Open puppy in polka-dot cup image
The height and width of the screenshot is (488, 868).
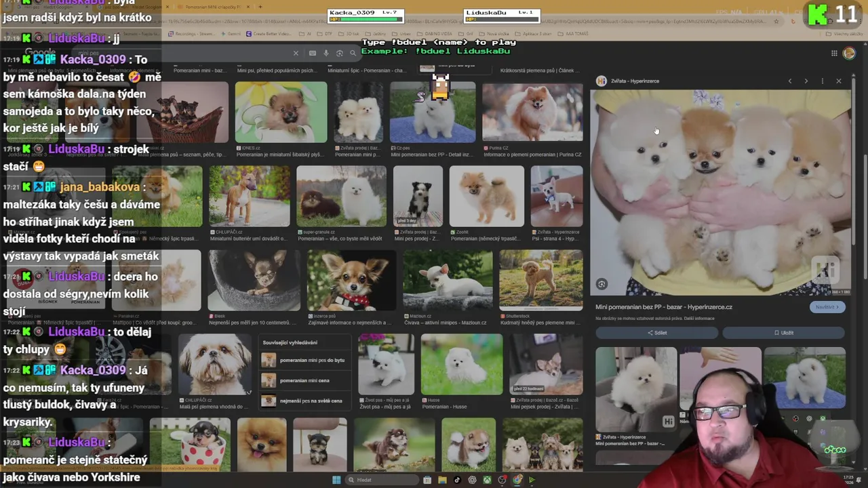point(190,445)
